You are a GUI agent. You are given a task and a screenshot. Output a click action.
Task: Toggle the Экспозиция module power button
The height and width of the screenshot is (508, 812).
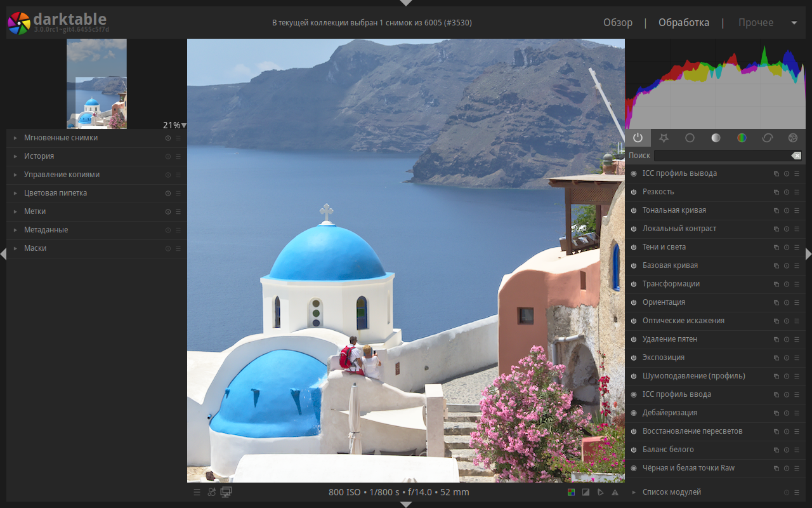(x=634, y=358)
